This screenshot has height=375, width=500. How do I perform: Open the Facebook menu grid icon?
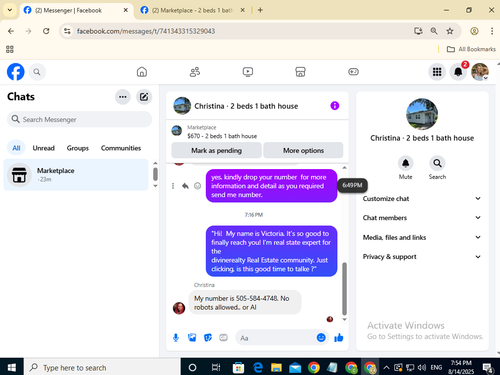[x=437, y=72]
